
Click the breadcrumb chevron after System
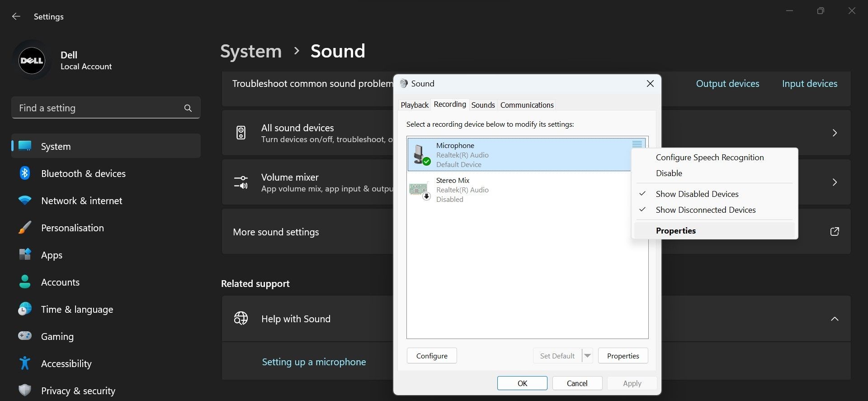[297, 51]
